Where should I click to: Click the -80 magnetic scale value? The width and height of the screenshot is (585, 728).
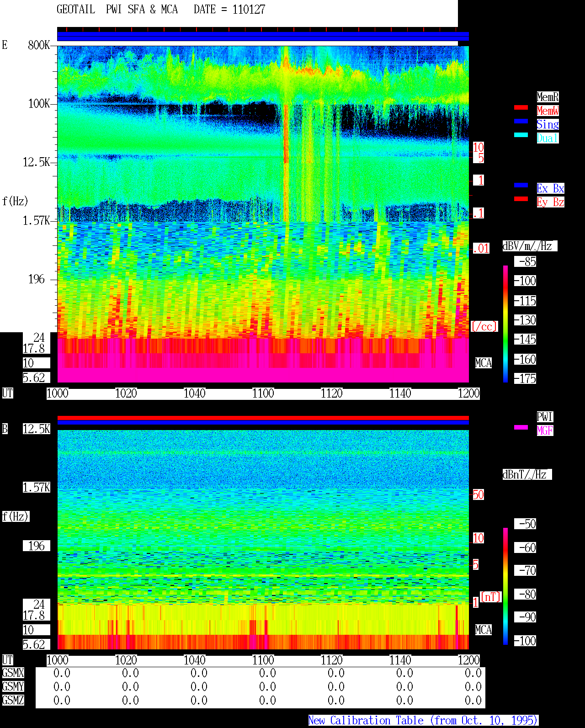(526, 594)
